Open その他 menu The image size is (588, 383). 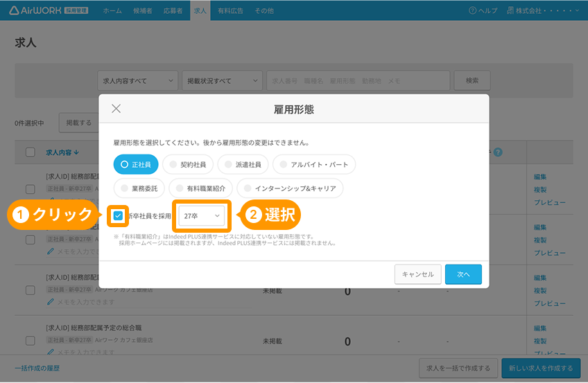coord(264,10)
